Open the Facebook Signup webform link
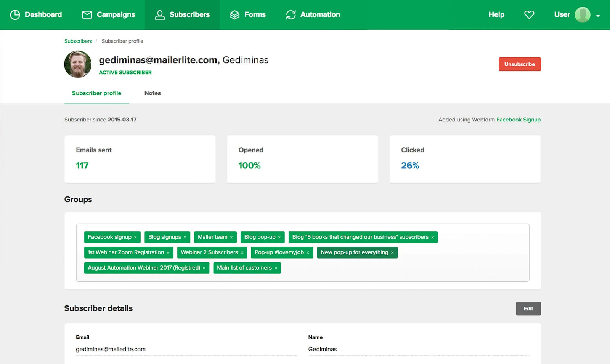 pyautogui.click(x=518, y=120)
